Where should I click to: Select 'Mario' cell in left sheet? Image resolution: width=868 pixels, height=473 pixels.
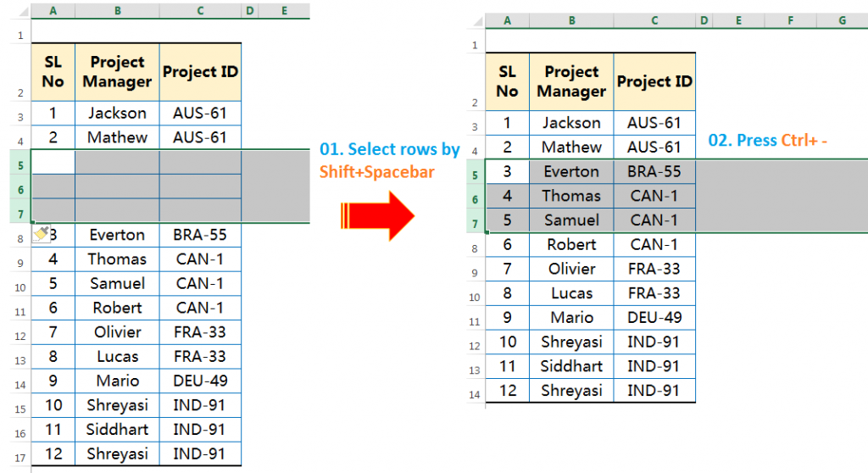tap(117, 381)
